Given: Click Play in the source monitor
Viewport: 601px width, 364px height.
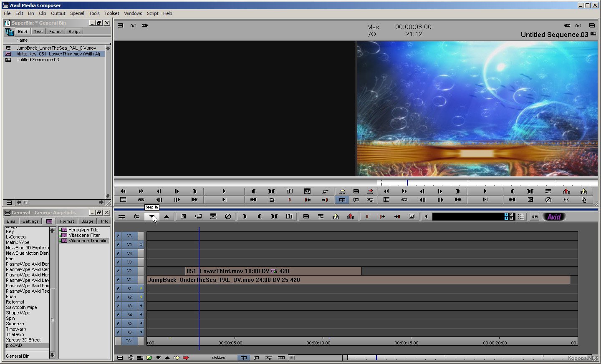Looking at the screenshot, I should (x=224, y=191).
